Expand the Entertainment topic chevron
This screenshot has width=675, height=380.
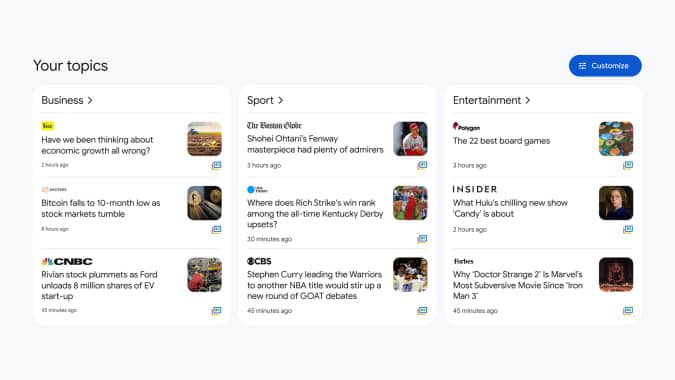pos(528,100)
